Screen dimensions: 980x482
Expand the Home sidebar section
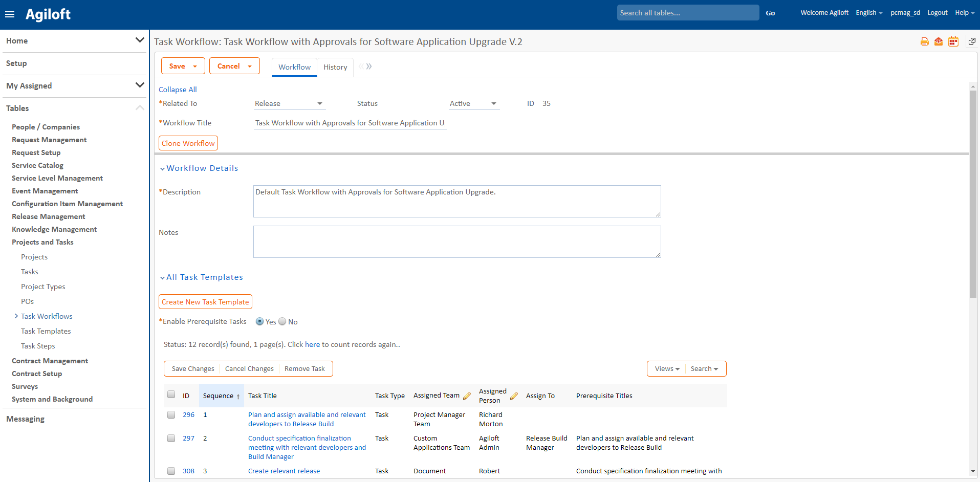point(140,40)
